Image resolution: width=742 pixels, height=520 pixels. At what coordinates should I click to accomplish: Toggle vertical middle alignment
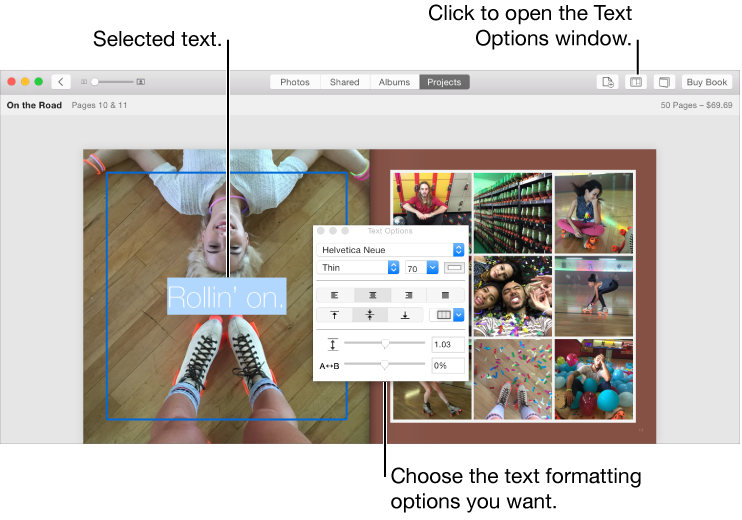pyautogui.click(x=370, y=315)
